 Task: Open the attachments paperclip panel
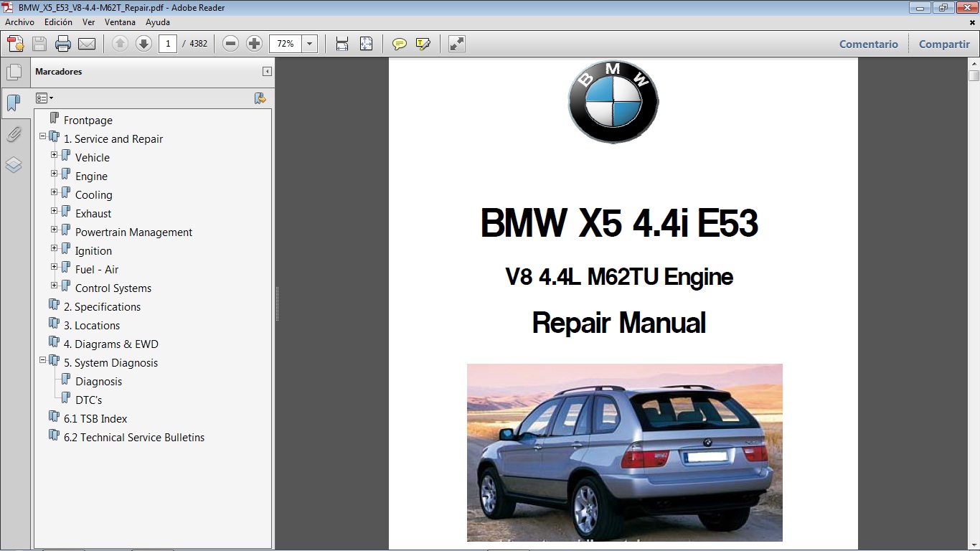pyautogui.click(x=15, y=133)
